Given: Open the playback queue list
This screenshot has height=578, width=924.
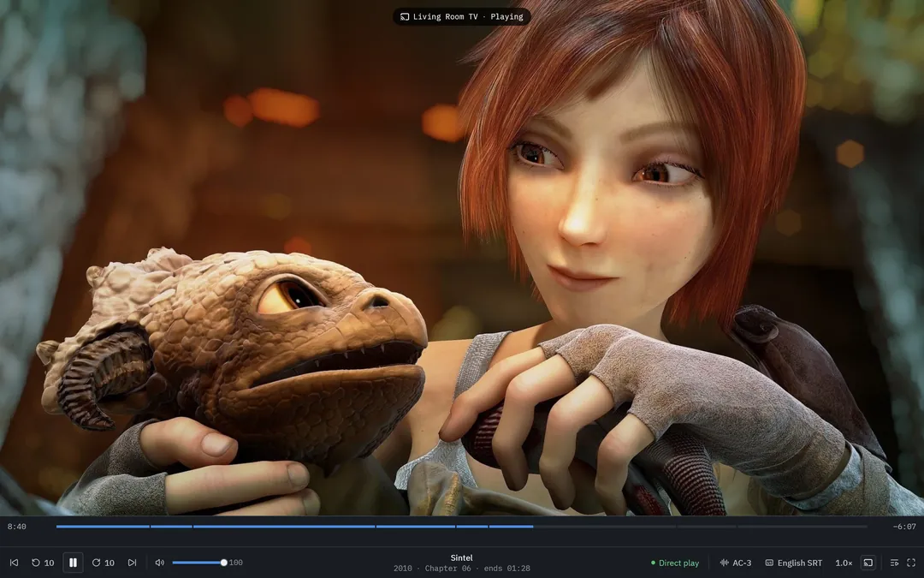Looking at the screenshot, I should pos(895,563).
